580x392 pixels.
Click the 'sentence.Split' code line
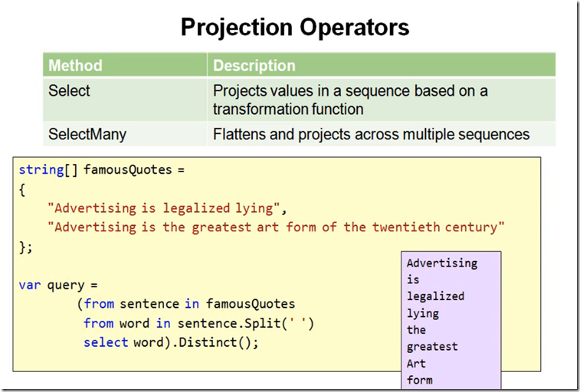[199, 323]
